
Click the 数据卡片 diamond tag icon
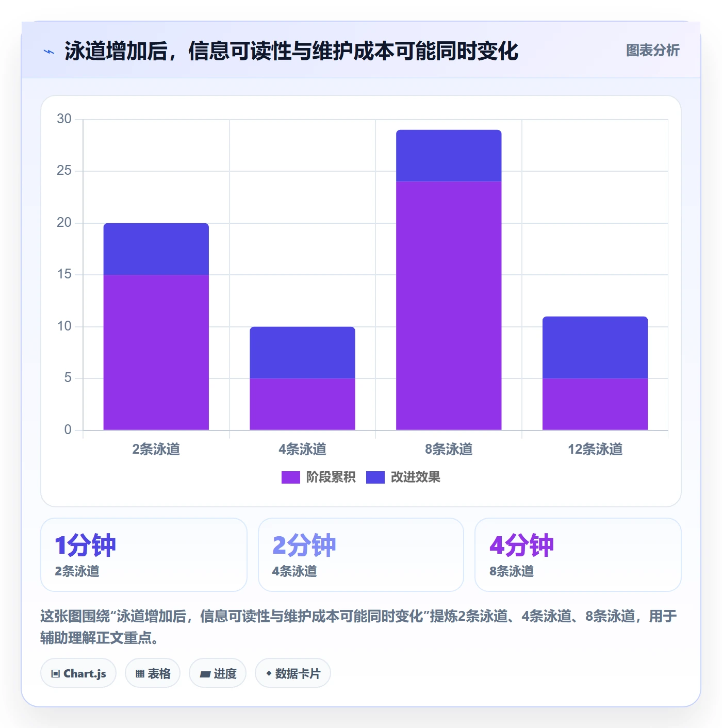click(x=269, y=673)
